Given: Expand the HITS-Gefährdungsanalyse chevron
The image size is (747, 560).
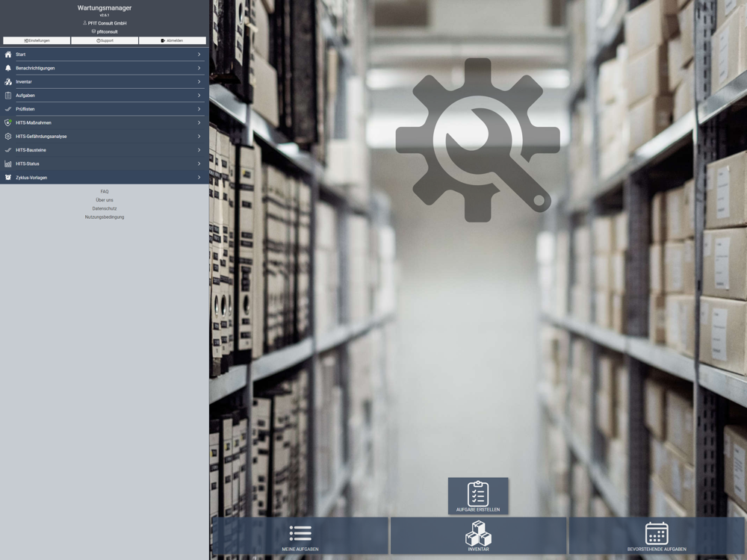Looking at the screenshot, I should (199, 136).
